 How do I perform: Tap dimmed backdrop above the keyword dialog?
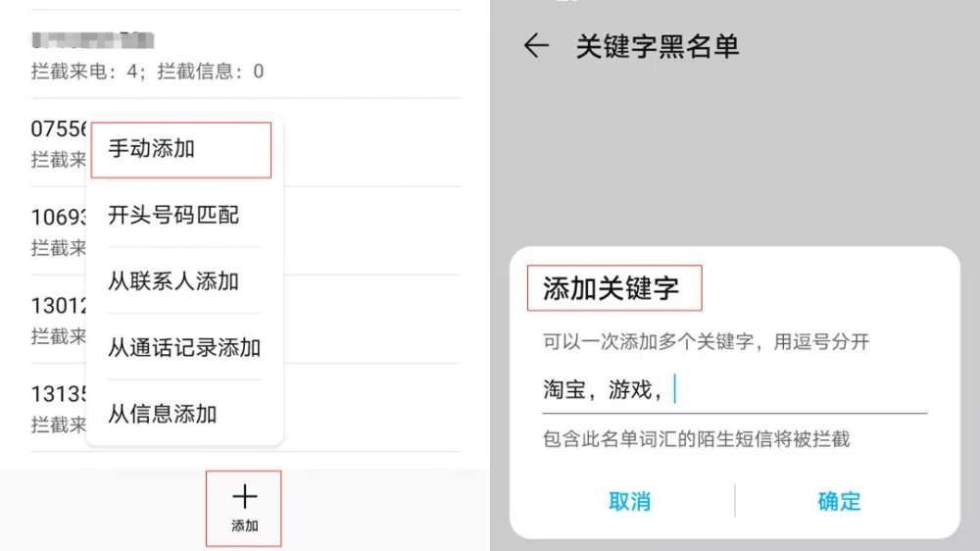[735, 157]
